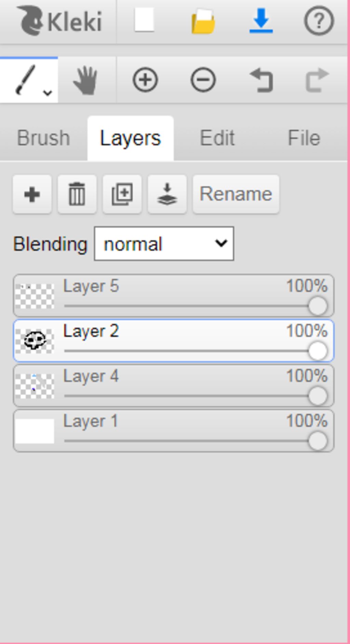Open the Edit tab

[x=217, y=138]
